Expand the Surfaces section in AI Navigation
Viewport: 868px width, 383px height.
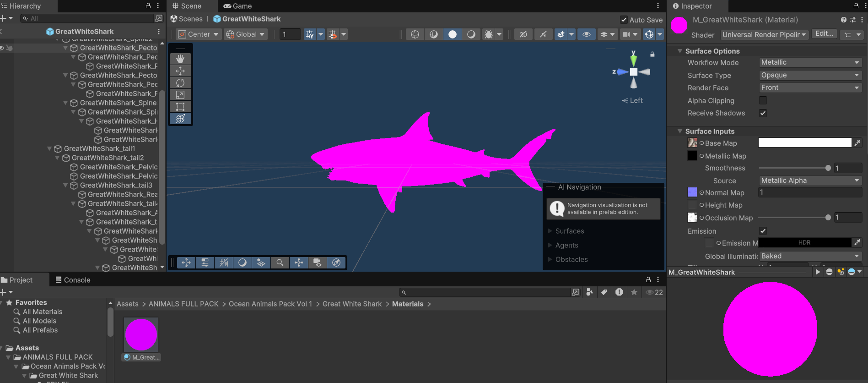tap(569, 231)
